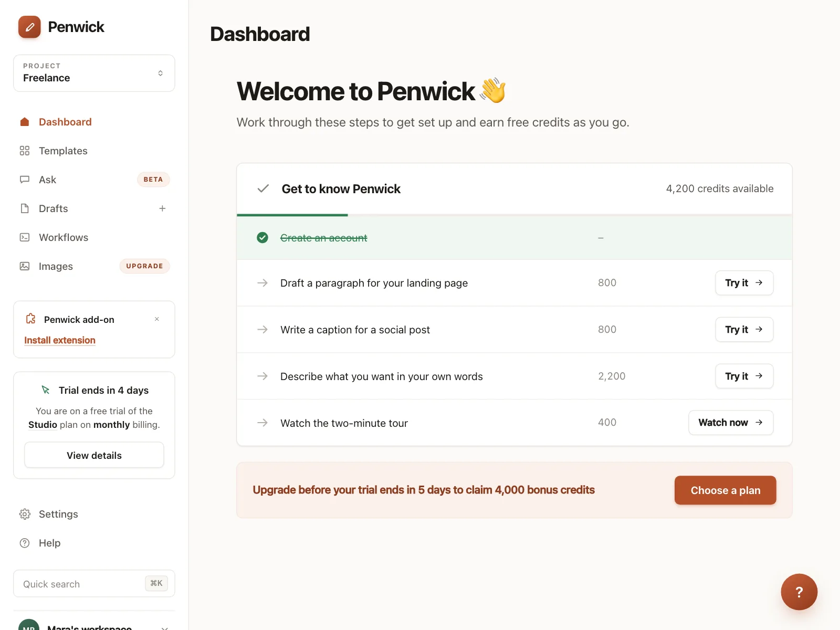840x630 pixels.
Task: Click the ⌘K shortcut badge
Action: [x=156, y=583]
